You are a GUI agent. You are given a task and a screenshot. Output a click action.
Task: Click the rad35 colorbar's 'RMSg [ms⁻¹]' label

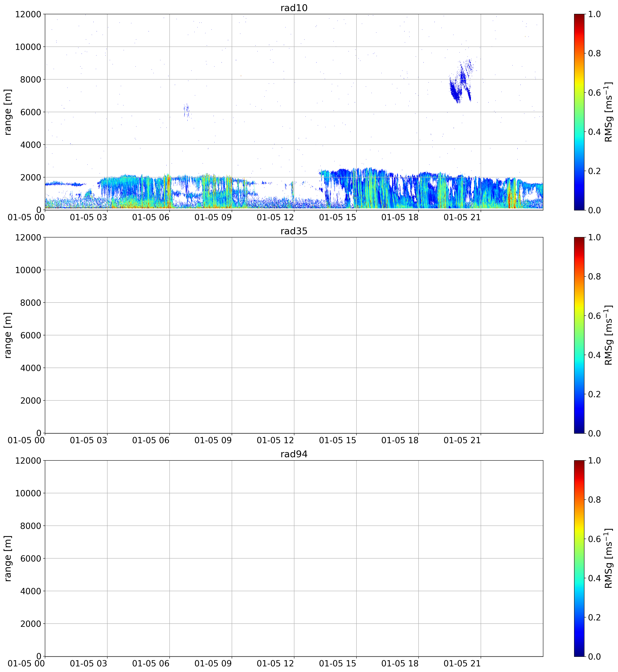pyautogui.click(x=609, y=335)
